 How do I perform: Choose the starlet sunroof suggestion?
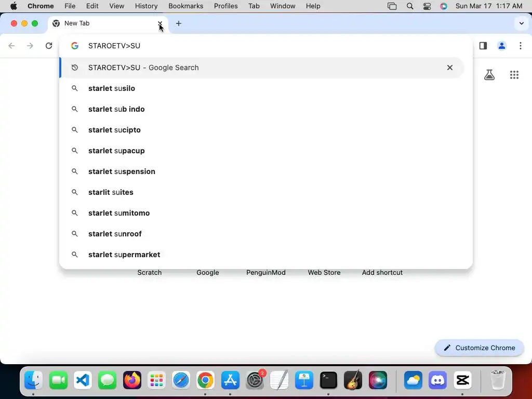(x=262, y=234)
